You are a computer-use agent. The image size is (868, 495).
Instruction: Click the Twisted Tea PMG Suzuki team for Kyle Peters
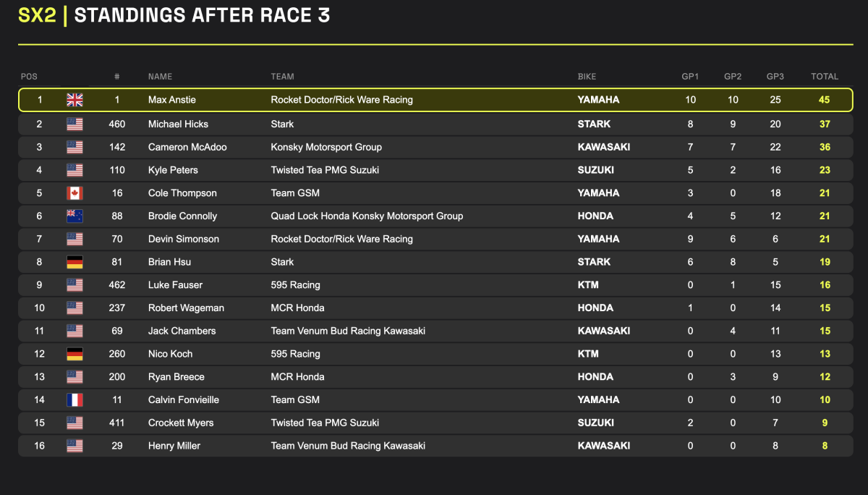(x=325, y=170)
